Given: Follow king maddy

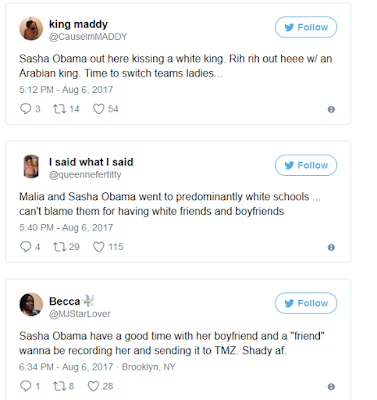Looking at the screenshot, I should [x=306, y=27].
